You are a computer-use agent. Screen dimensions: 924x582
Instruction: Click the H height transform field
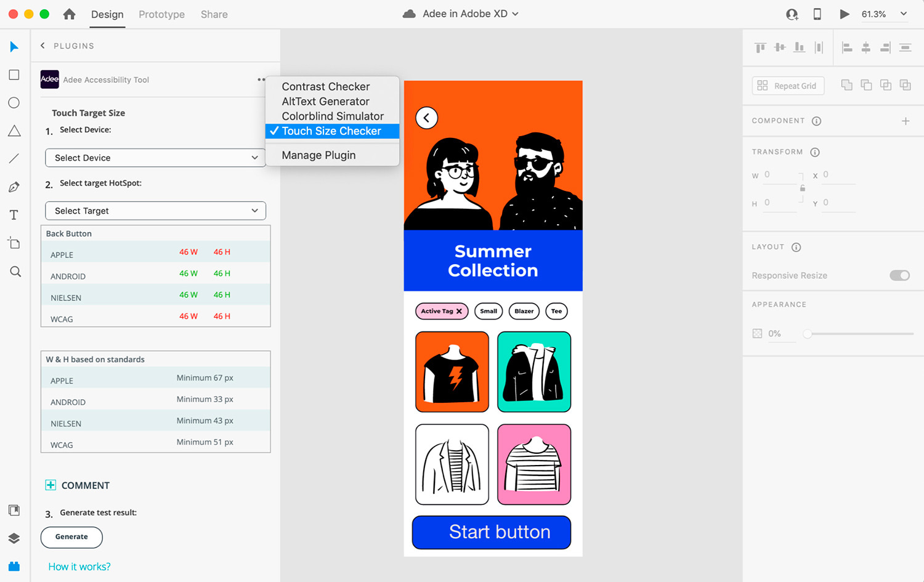pyautogui.click(x=780, y=203)
